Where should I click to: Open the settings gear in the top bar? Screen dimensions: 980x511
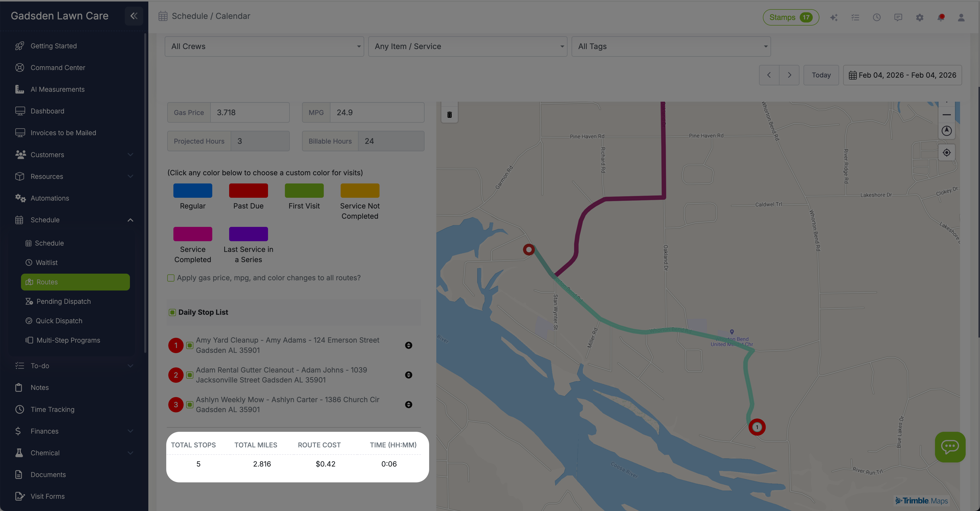[920, 17]
